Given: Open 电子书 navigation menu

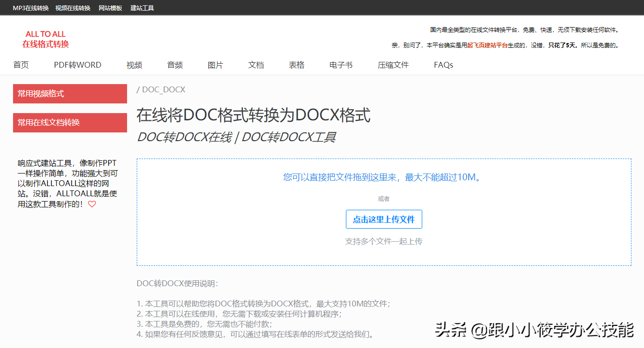Looking at the screenshot, I should coord(341,65).
